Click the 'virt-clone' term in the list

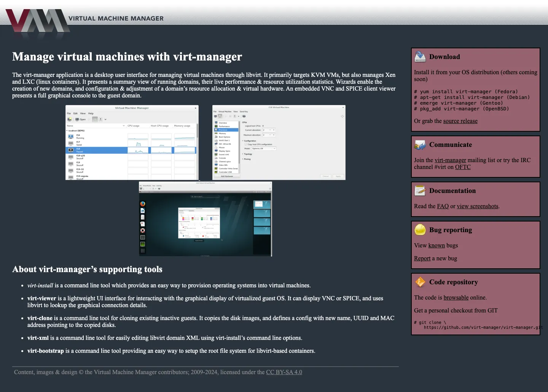(40, 318)
